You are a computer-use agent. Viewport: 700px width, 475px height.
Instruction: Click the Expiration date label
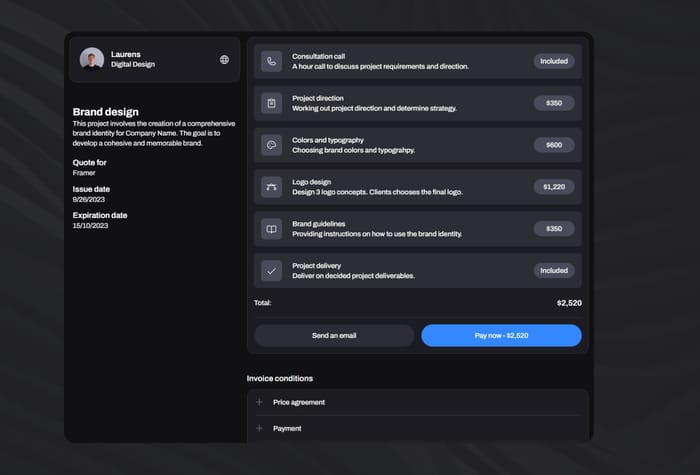tap(100, 215)
